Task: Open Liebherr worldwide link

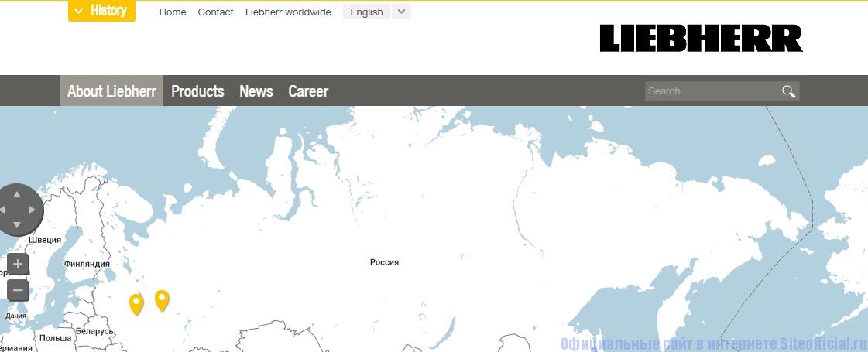Action: pos(288,12)
